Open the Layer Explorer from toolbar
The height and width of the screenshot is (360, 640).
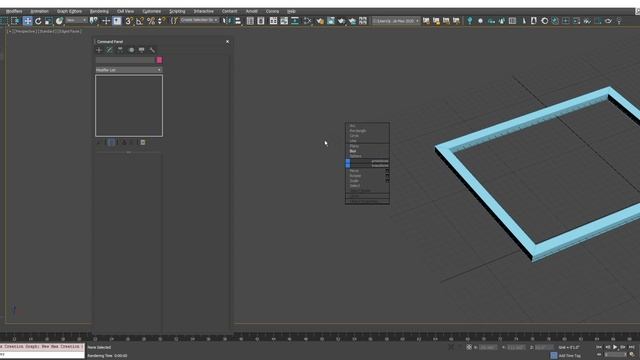(x=260, y=21)
